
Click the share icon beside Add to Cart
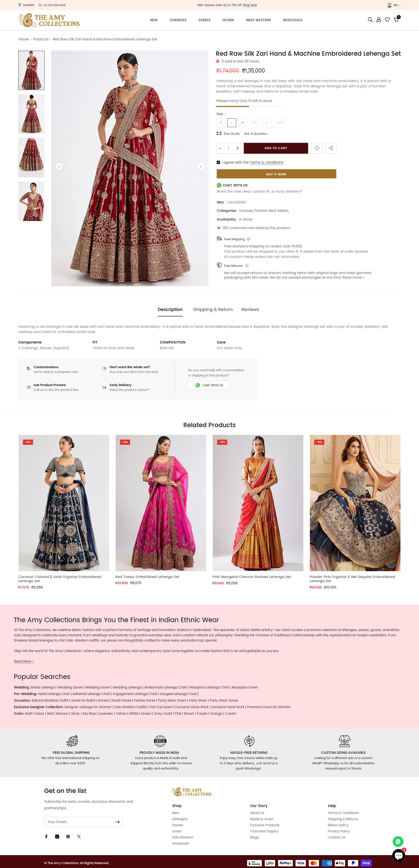[331, 148]
